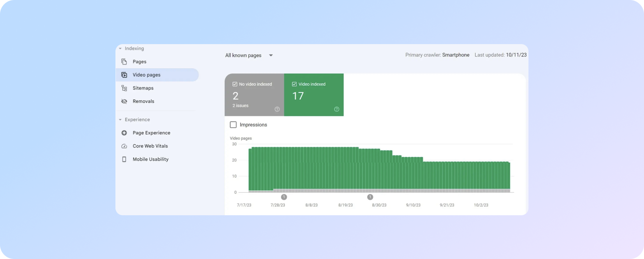Click the Sitemaps tree icon
The width and height of the screenshot is (644, 259).
(x=124, y=88)
